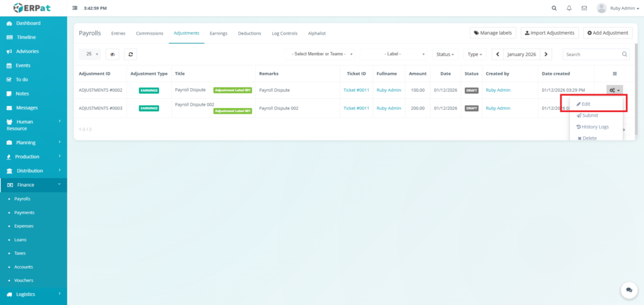This screenshot has height=305, width=644.
Task: Toggle column visibility eye button
Action: tap(113, 54)
